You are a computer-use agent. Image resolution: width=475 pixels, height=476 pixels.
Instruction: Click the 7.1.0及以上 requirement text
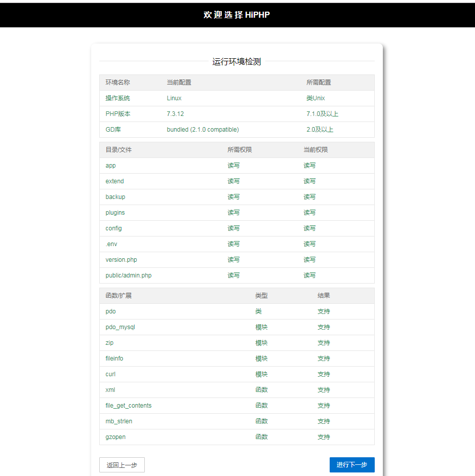[x=323, y=114]
